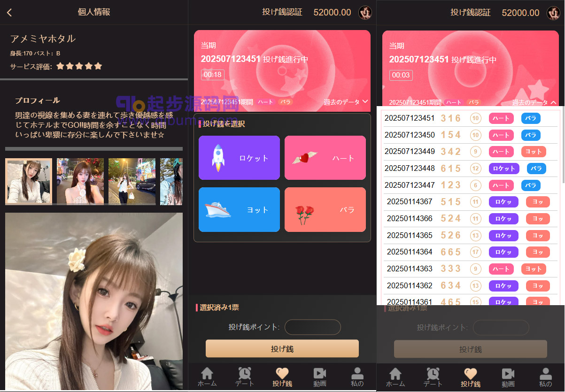Click the ship icon in the ヨット card
This screenshot has height=392, width=565.
point(218,209)
